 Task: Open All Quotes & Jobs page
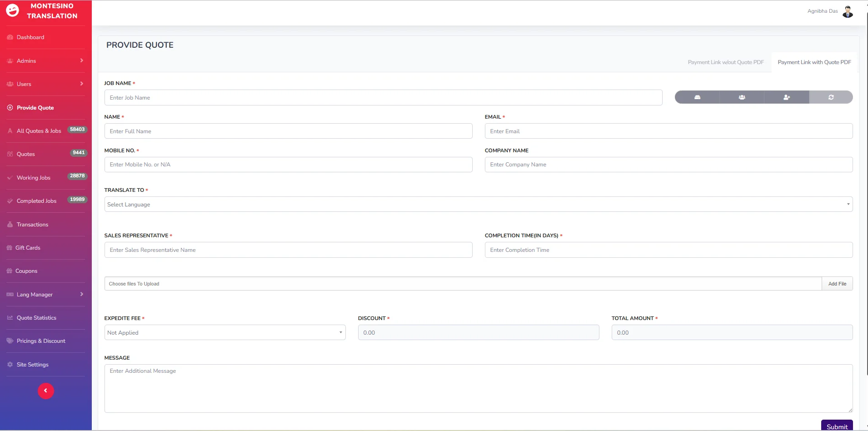39,131
